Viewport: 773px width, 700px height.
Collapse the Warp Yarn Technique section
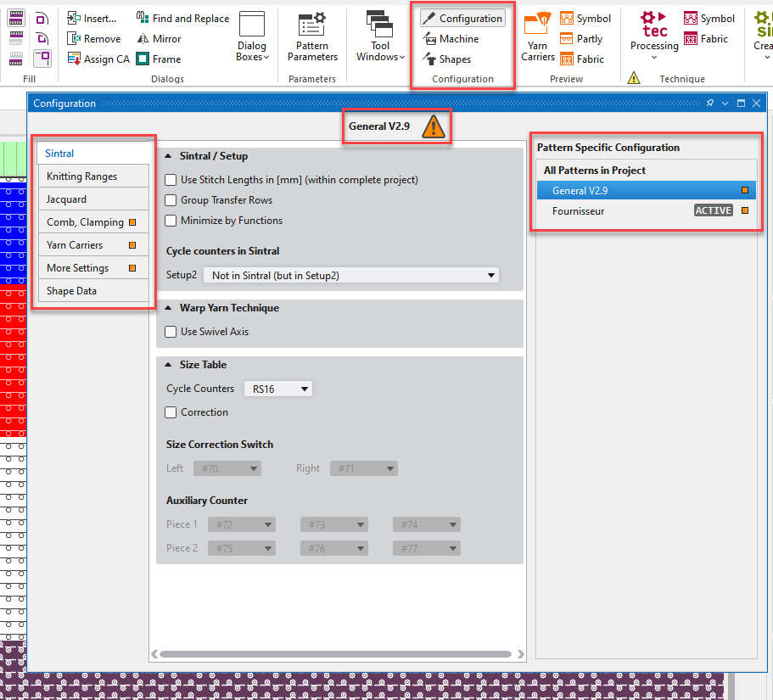coord(168,308)
